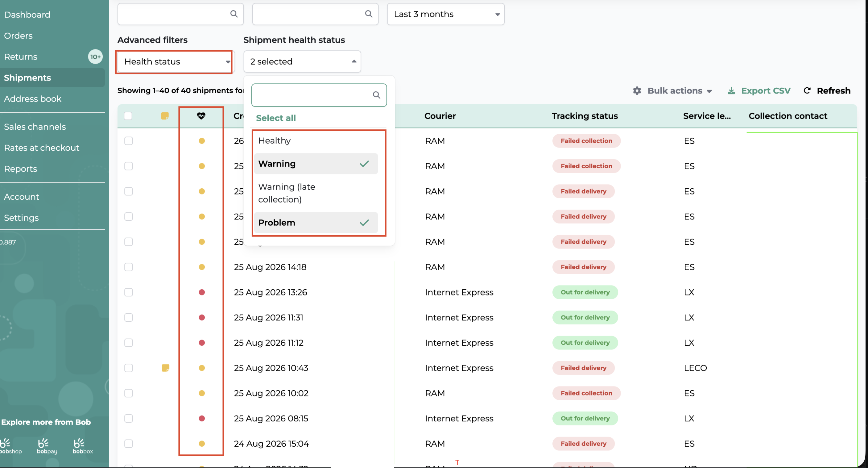Viewport: 868px width, 468px height.
Task: Click the yellow health dot on 25 Aug 14:18 row
Action: [202, 267]
